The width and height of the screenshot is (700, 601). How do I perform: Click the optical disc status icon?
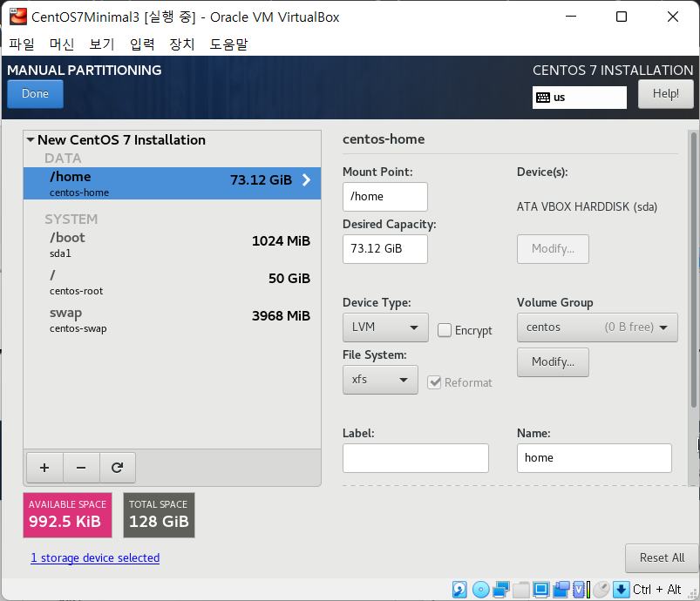pyautogui.click(x=480, y=590)
